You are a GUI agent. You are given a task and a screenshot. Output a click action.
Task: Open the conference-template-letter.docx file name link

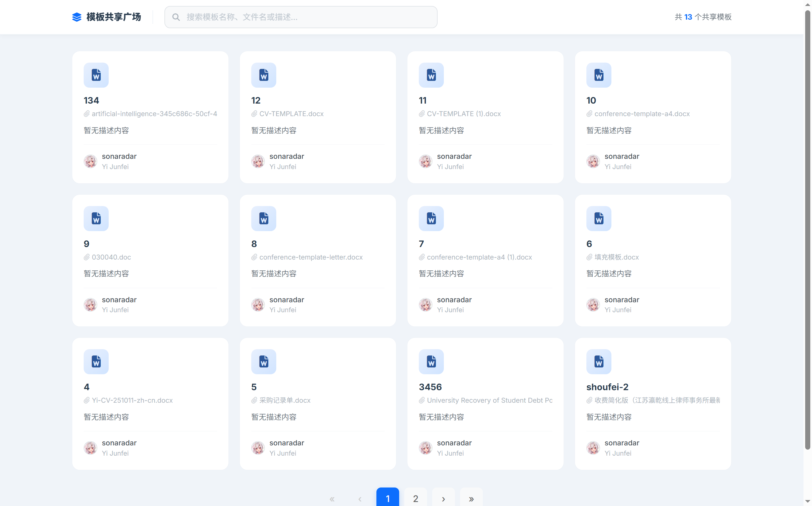311,257
